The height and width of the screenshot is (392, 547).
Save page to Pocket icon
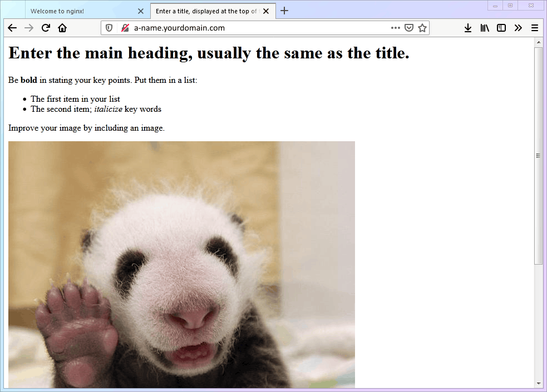pos(409,28)
